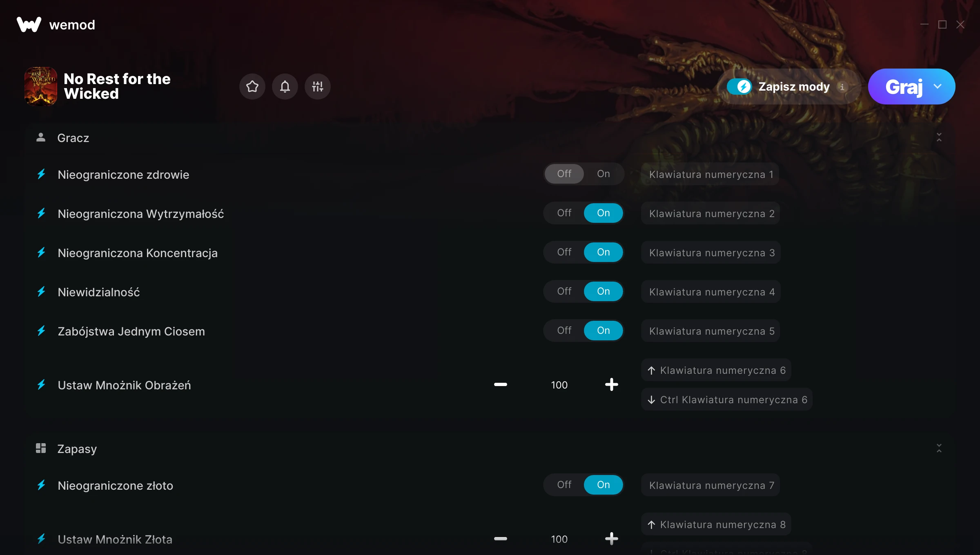Image resolution: width=980 pixels, height=555 pixels.
Task: Collapse the Zapasy section
Action: tap(939, 448)
